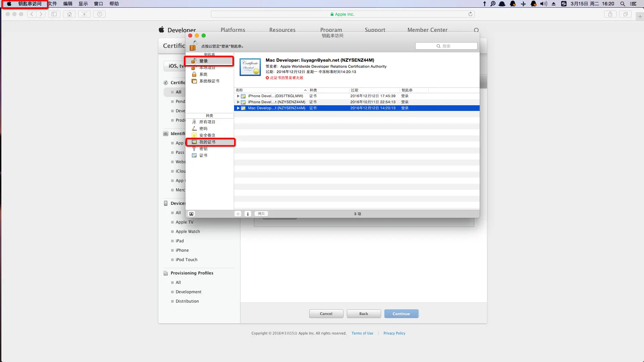Toggle the sidebar preview icon at the bottom left
Image resolution: width=644 pixels, height=362 pixels.
[191, 214]
